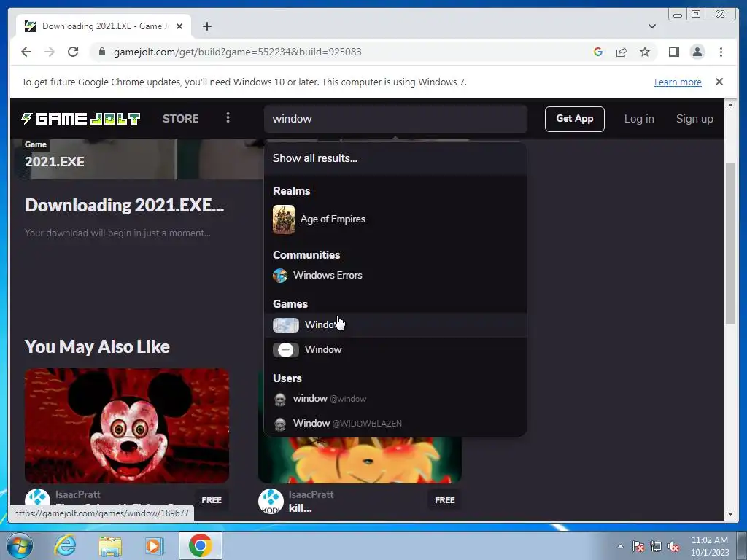This screenshot has width=747, height=560.
Task: Share this page via share icon
Action: point(622,52)
